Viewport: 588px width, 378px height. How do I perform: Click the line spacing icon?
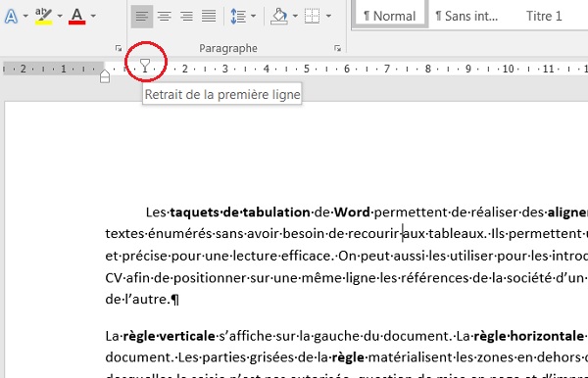point(238,16)
